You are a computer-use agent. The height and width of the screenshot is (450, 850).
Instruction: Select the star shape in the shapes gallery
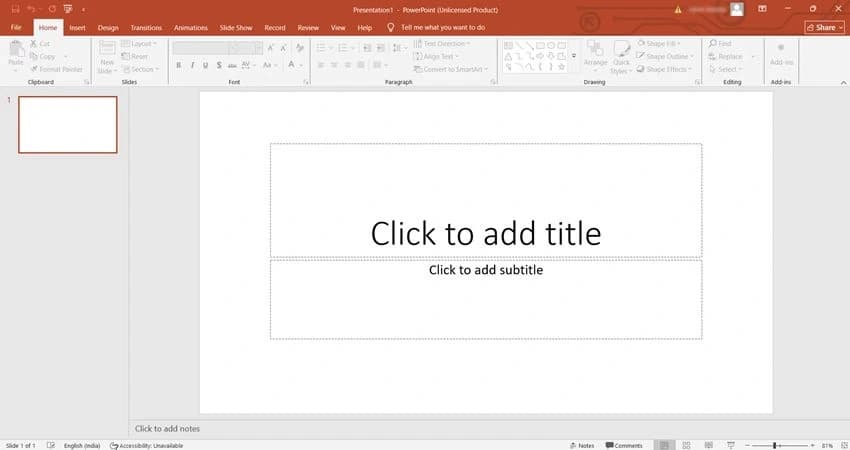coord(562,67)
